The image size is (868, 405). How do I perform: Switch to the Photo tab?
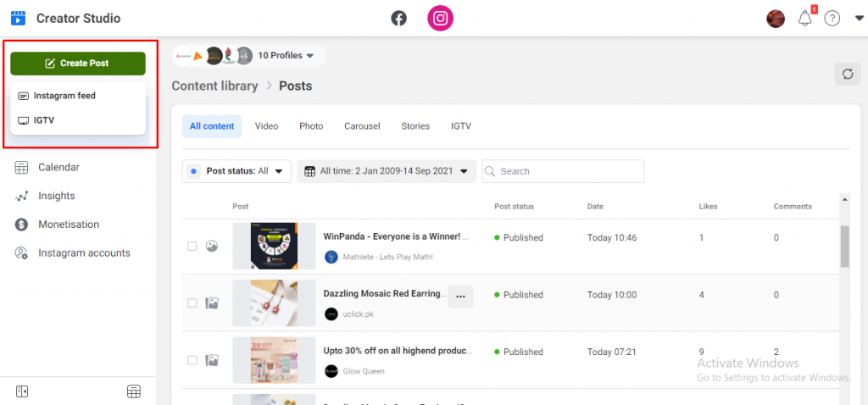311,126
